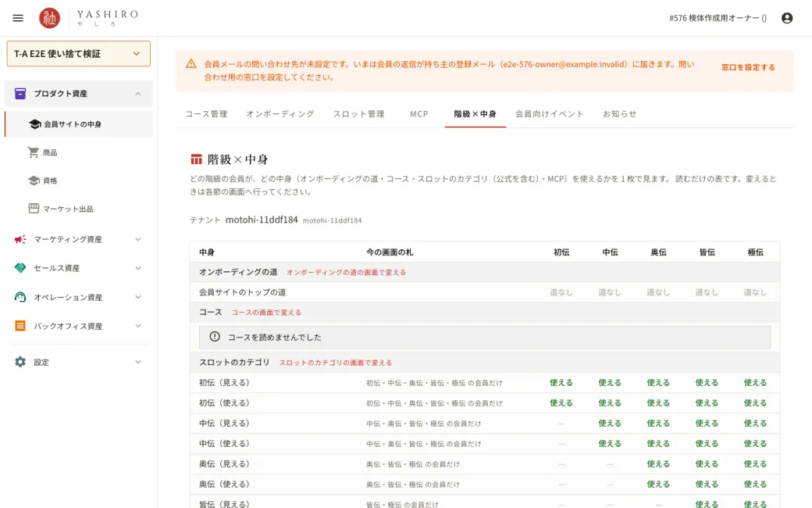Open コースの画面で変える link
The width and height of the screenshot is (812, 508).
tap(265, 313)
